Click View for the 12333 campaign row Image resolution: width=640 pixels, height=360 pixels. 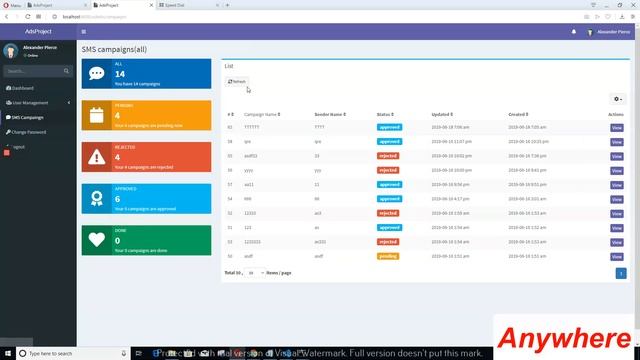tap(617, 213)
